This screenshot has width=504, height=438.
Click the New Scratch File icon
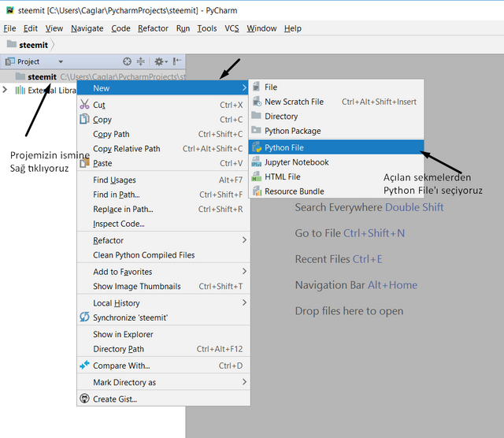coord(257,102)
